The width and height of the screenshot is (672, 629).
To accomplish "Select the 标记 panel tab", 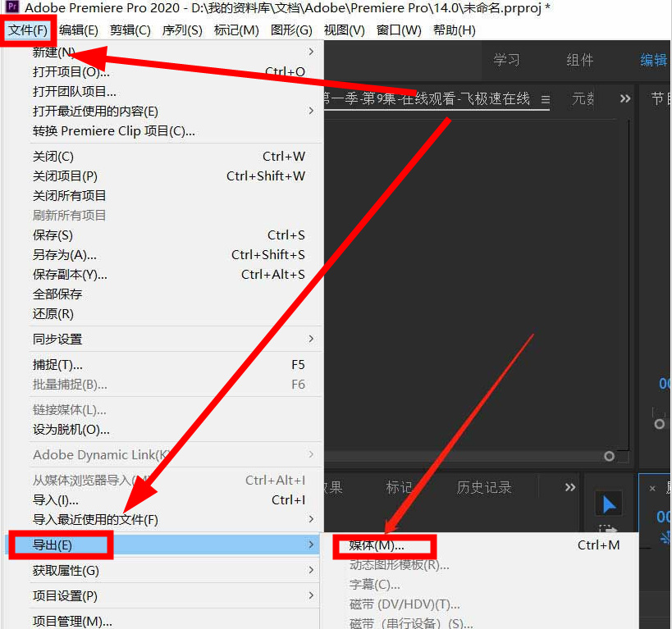I will click(x=400, y=487).
